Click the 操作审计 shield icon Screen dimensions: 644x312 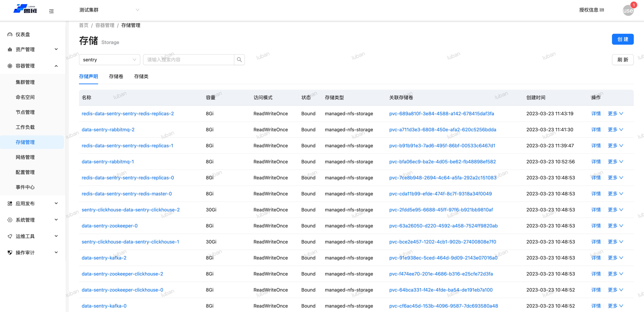[10, 253]
